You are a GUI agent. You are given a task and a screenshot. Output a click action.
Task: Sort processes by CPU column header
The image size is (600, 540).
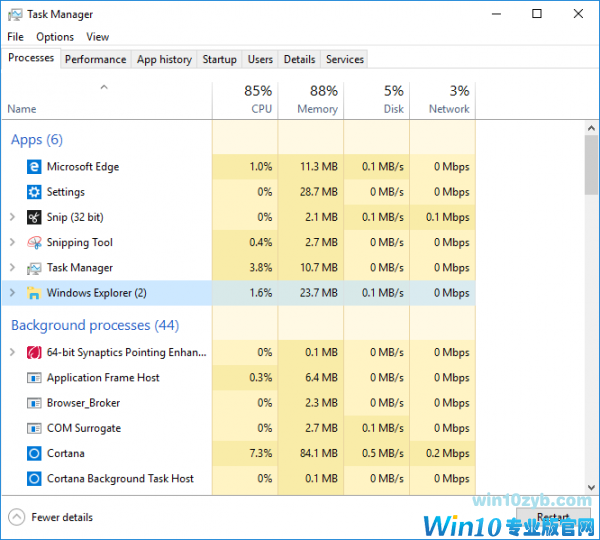[259, 100]
